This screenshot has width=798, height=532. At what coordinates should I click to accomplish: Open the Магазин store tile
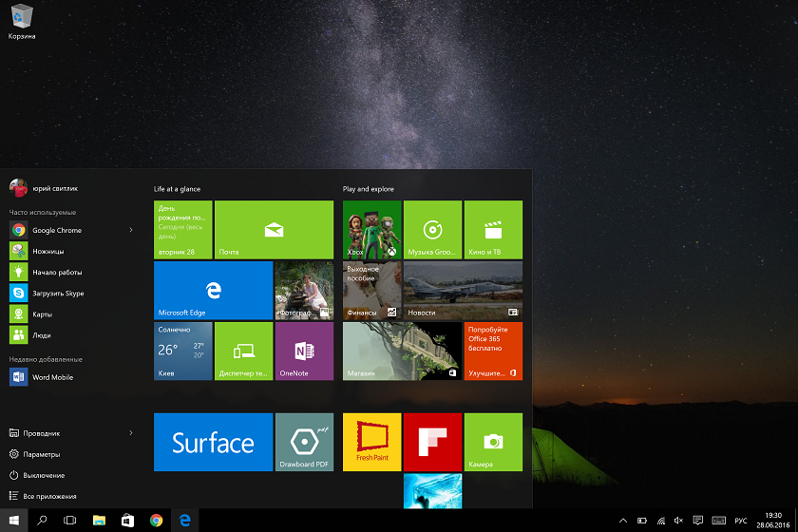[x=402, y=351]
